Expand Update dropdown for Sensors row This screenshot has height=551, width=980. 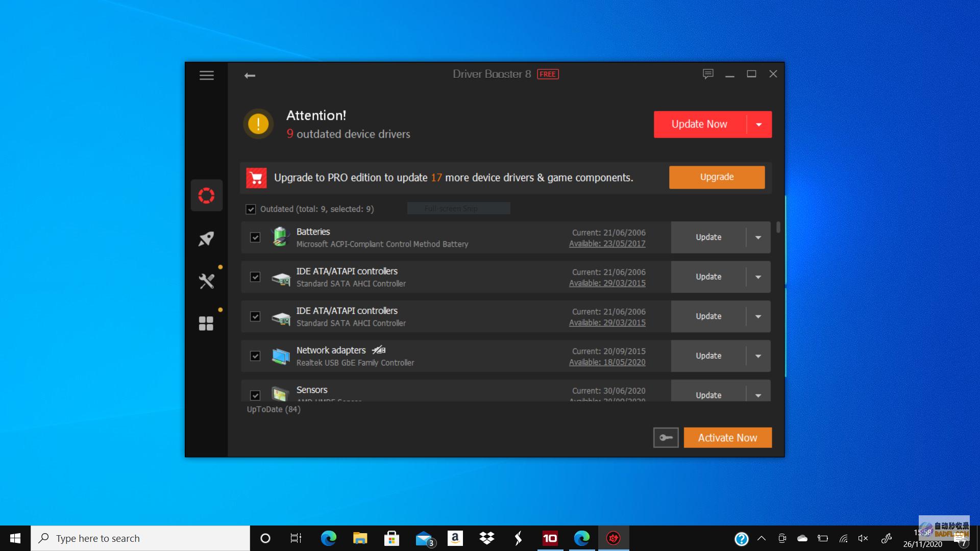point(758,395)
